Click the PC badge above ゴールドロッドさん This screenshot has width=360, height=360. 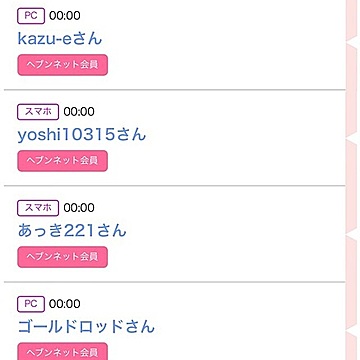[x=31, y=304]
